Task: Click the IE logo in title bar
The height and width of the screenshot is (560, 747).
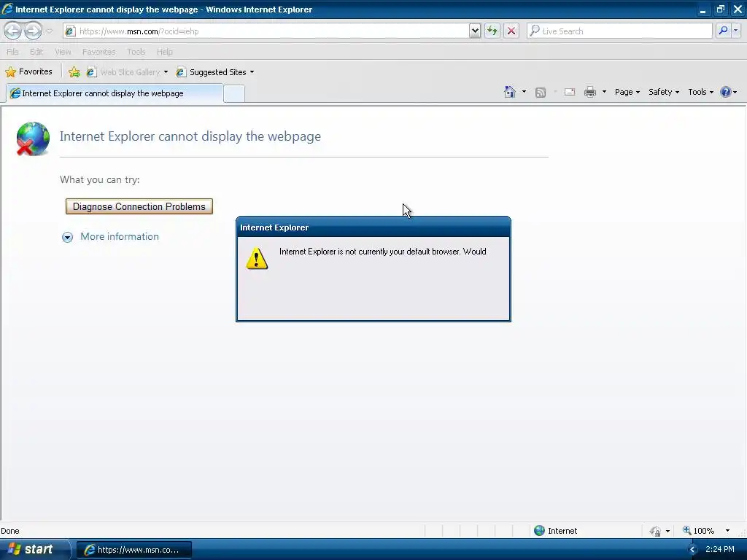Action: 7,9
